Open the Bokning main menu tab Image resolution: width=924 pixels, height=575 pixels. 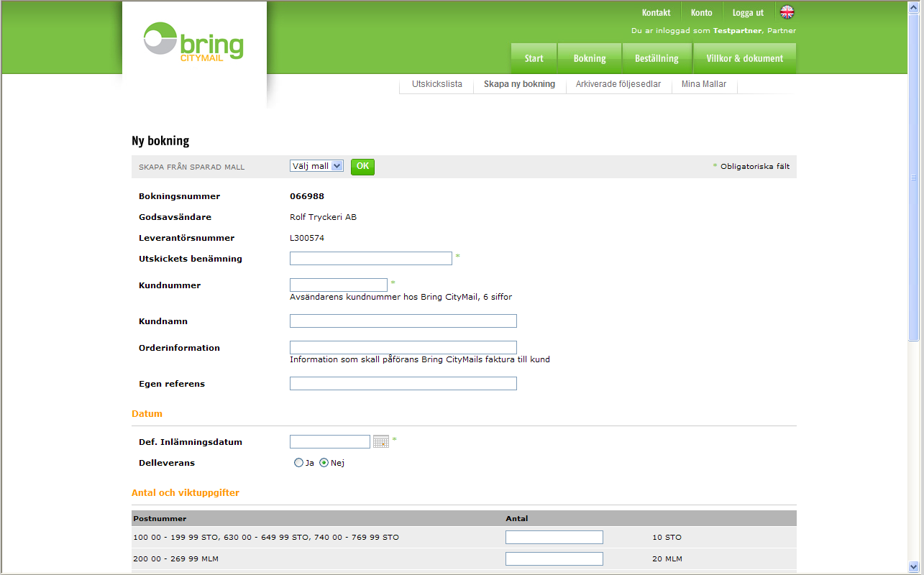(590, 58)
